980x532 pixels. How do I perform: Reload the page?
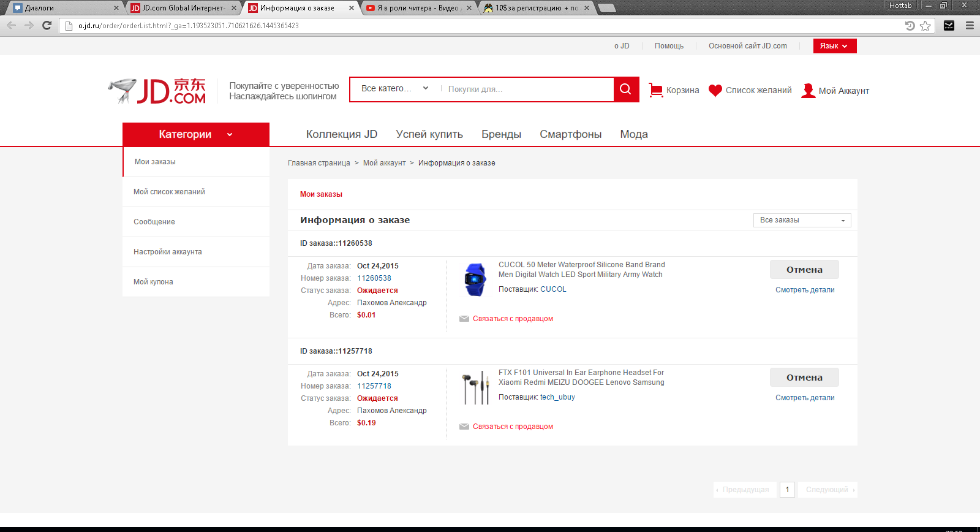coord(47,25)
